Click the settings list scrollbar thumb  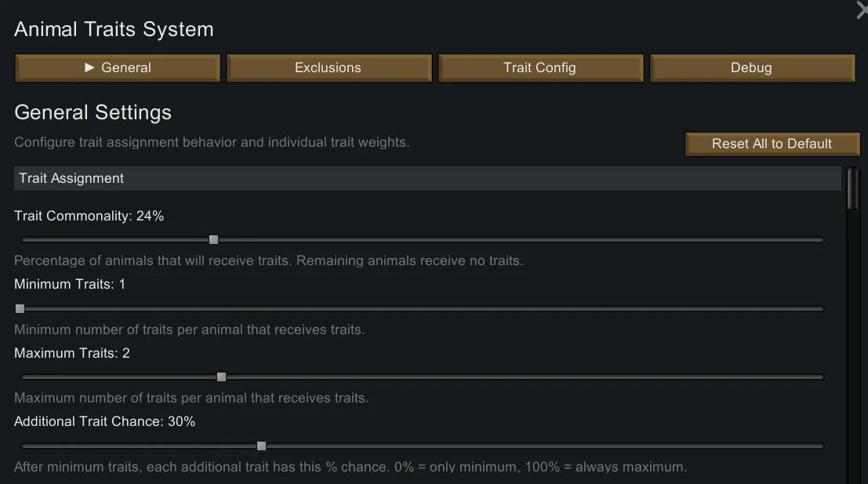[x=853, y=188]
